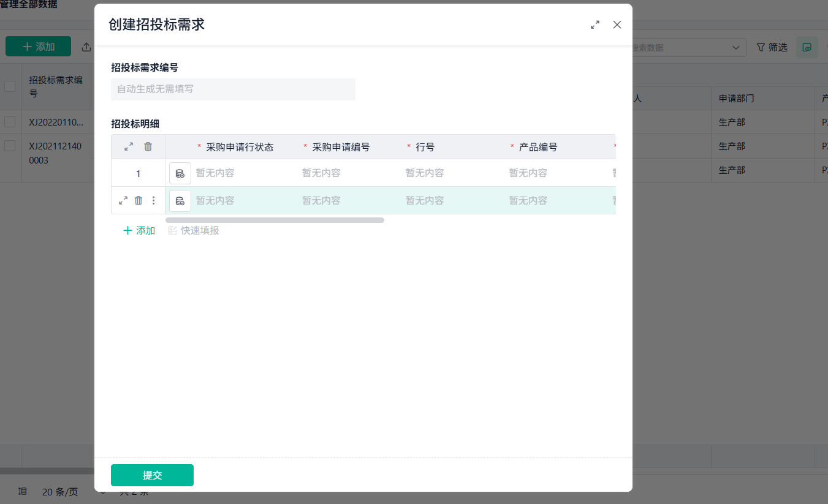Screen dimensions: 828x504
Task: Open the three-dot options menu on row 2
Action: 153,200
